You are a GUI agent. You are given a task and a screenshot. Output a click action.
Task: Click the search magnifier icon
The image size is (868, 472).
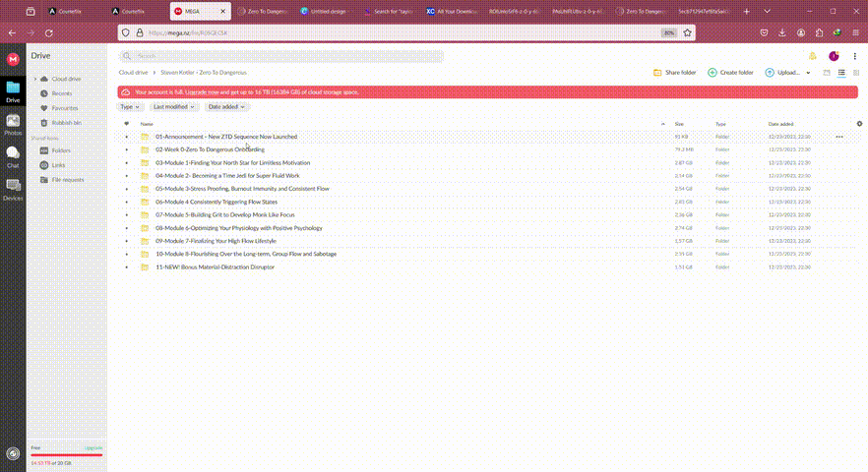click(x=127, y=56)
